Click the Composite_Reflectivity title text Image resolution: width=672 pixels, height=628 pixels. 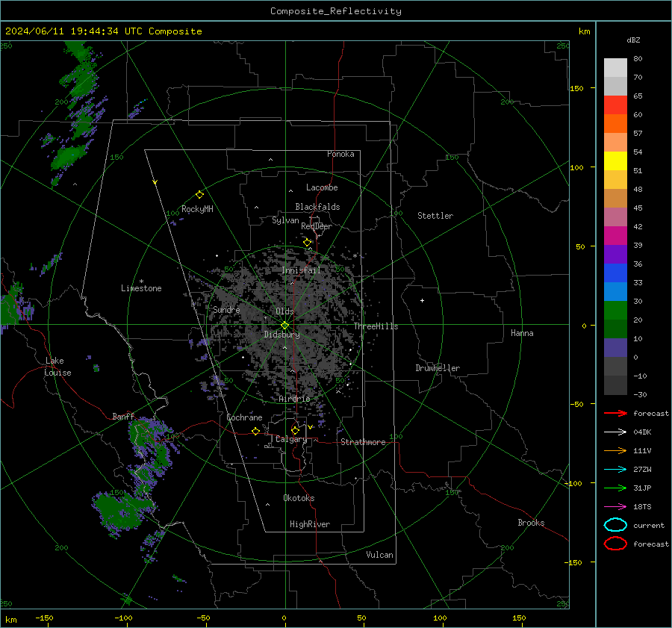coord(335,11)
